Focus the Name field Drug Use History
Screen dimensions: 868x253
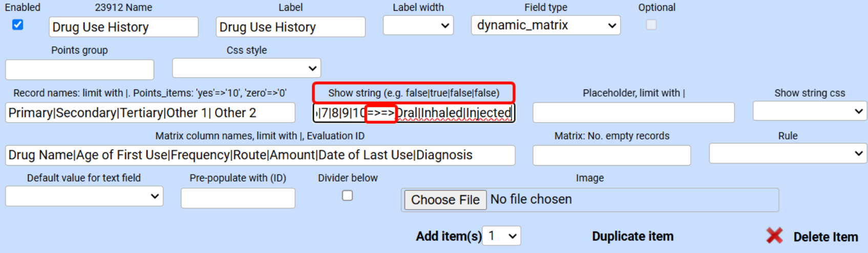tap(123, 27)
